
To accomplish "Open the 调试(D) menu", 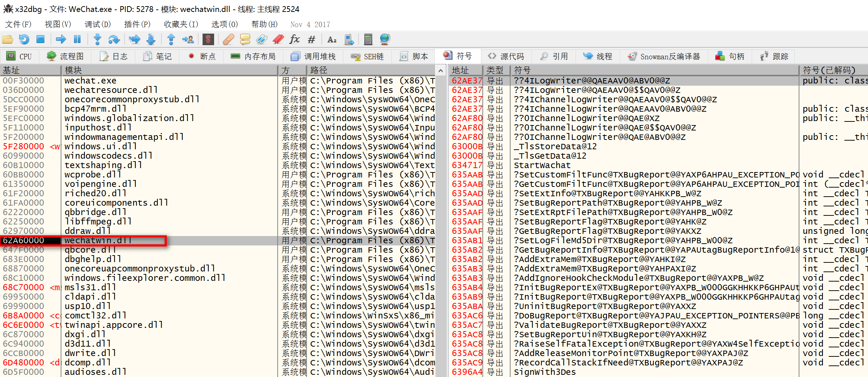I will pyautogui.click(x=97, y=24).
